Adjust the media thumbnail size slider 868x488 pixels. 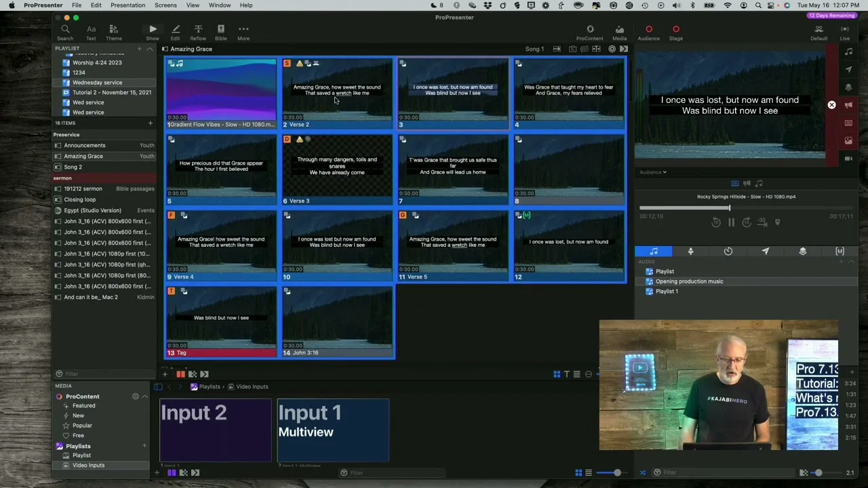[617, 472]
